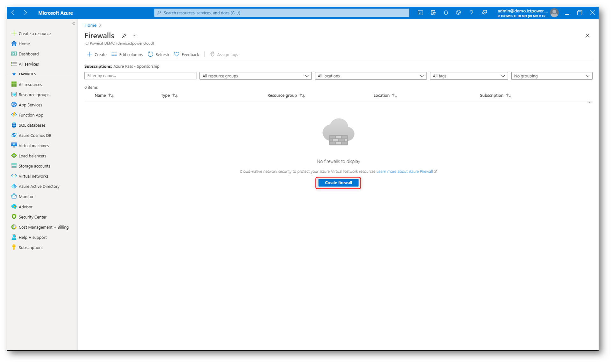Click the Azure Cosmos DB icon

pos(14,135)
